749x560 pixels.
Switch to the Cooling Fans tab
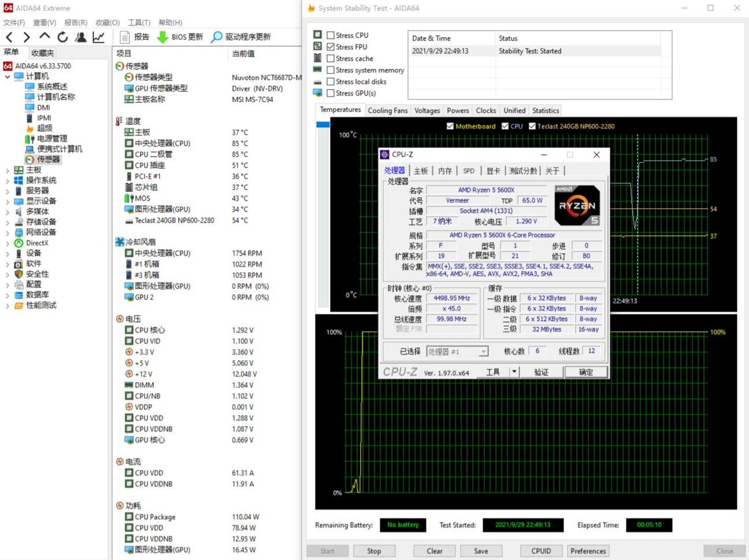click(x=388, y=110)
